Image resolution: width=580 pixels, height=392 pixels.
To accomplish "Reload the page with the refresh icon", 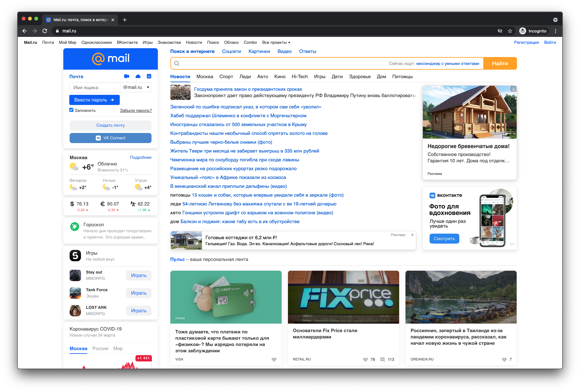I will [45, 31].
